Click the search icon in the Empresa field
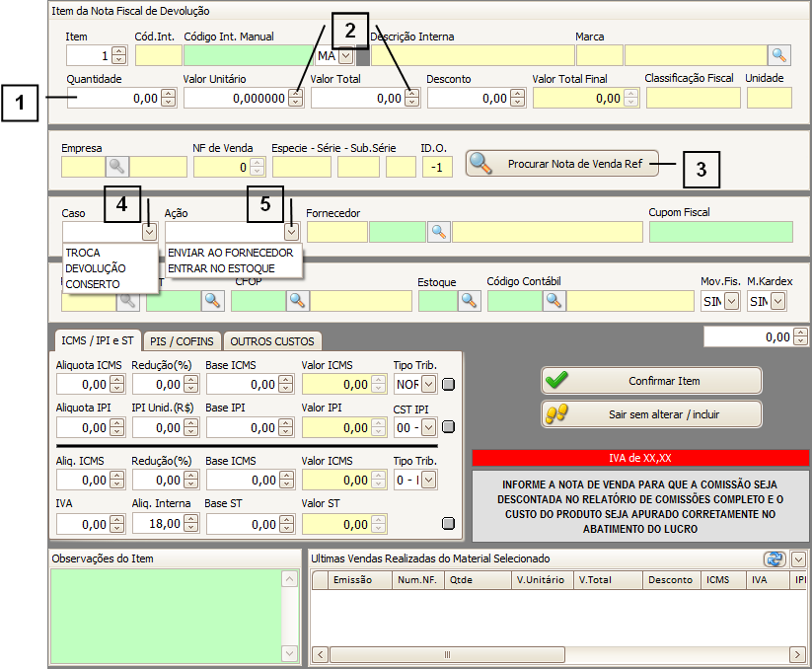 tap(117, 167)
